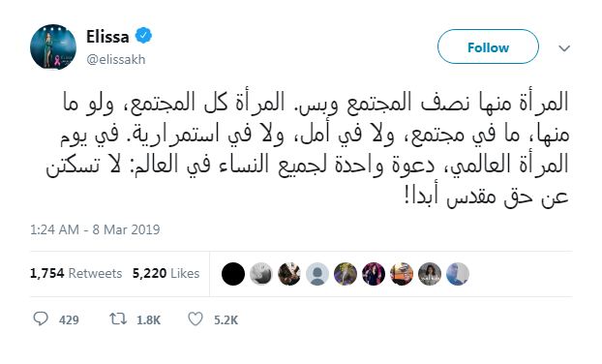Open the Elissa display name link
602x364 pixels.
[107, 37]
